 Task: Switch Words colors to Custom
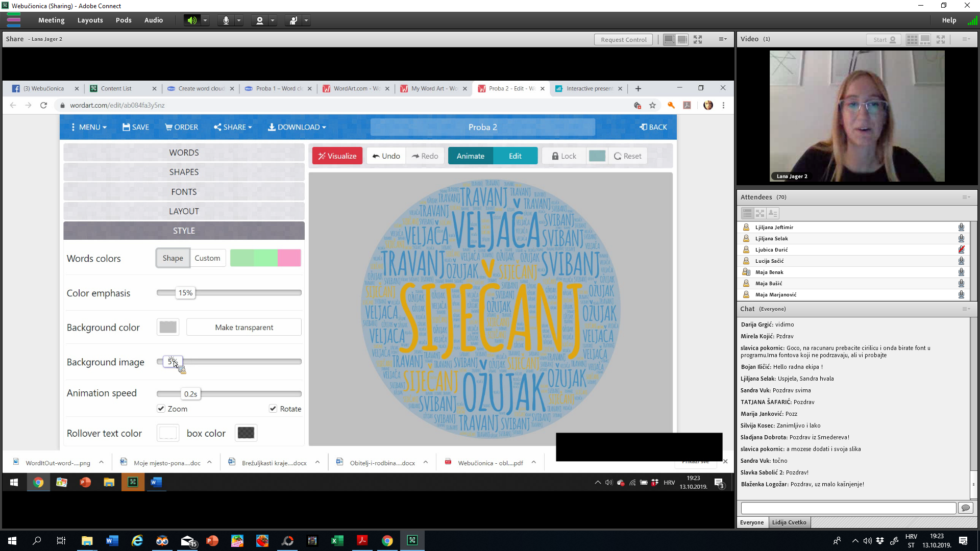coord(207,258)
